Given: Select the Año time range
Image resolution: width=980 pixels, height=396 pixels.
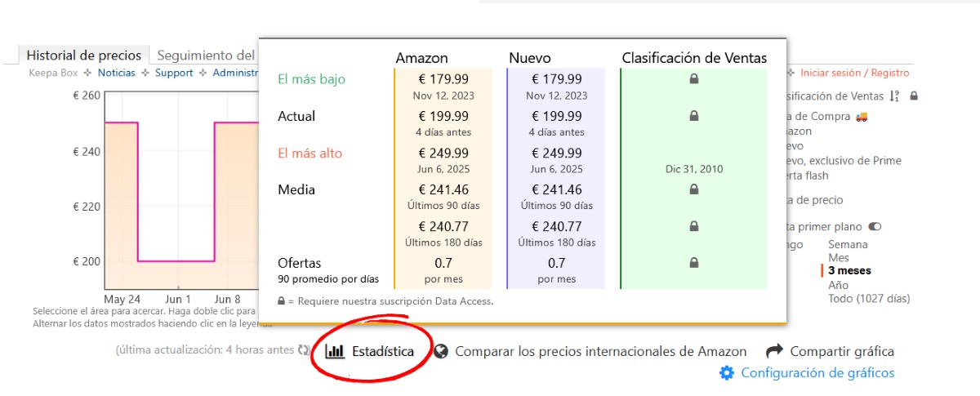Looking at the screenshot, I should (838, 286).
